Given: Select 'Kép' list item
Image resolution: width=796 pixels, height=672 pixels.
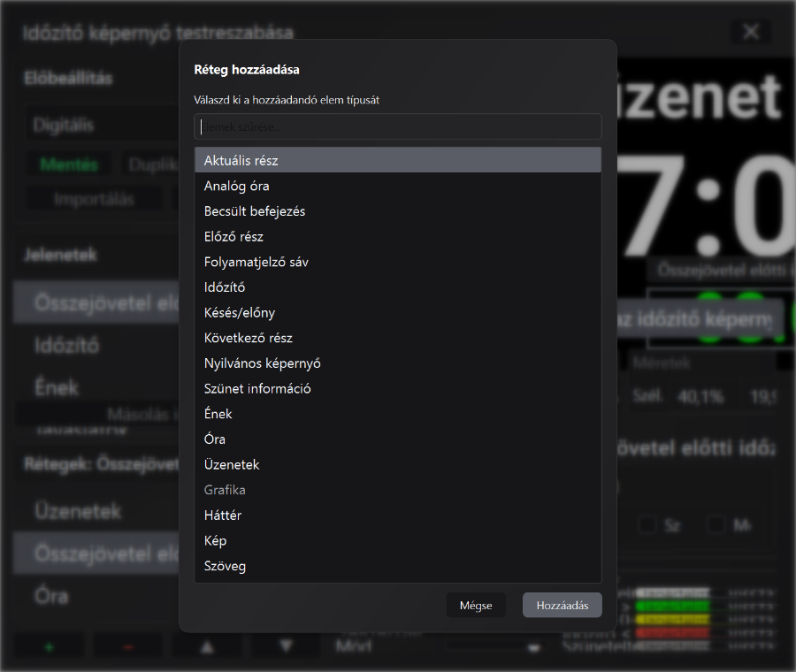Looking at the screenshot, I should (398, 541).
